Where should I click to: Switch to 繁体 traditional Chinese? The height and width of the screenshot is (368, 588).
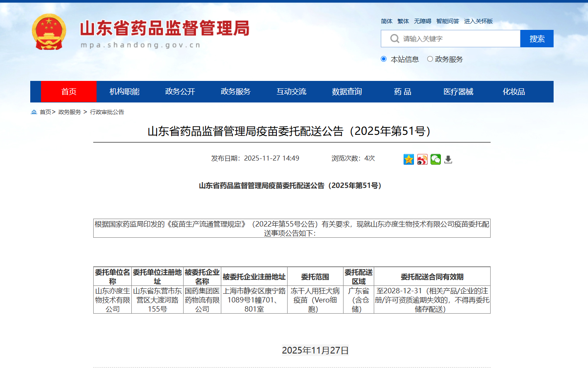click(403, 21)
